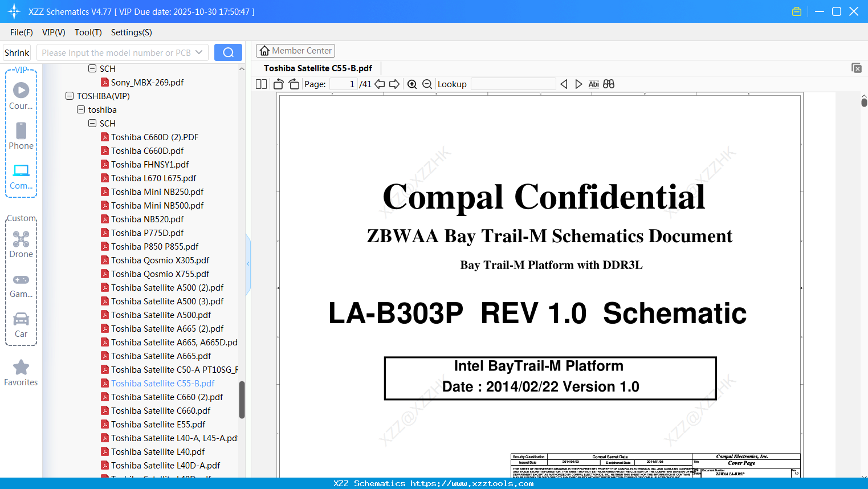
Task: Go to previous page arrow
Action: coord(380,84)
